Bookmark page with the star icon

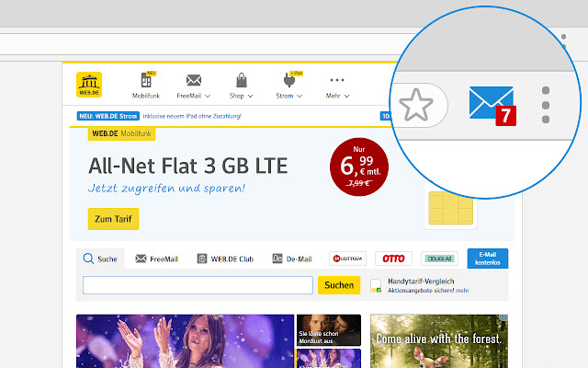[416, 105]
